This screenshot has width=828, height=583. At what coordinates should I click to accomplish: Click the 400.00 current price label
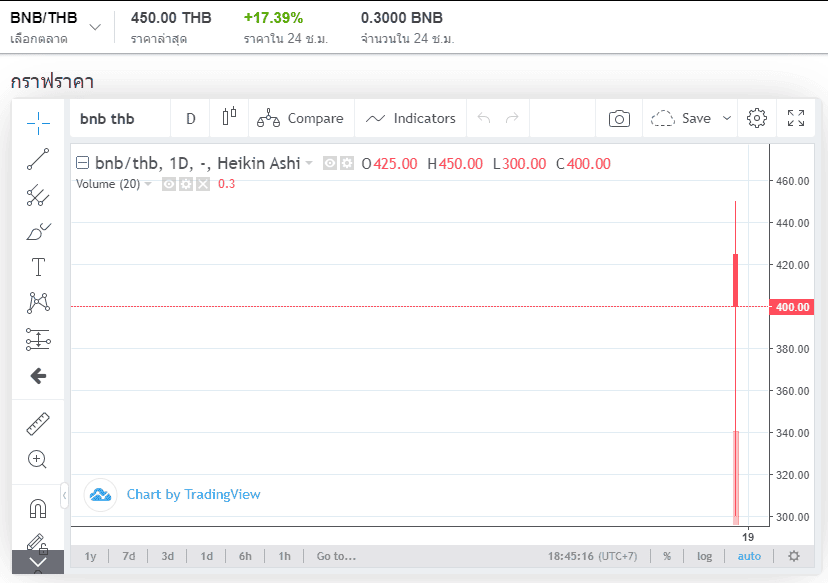pos(792,307)
